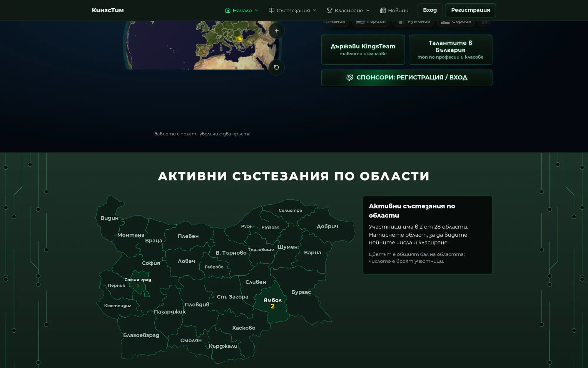Select the Кърджали region on the map

[223, 346]
